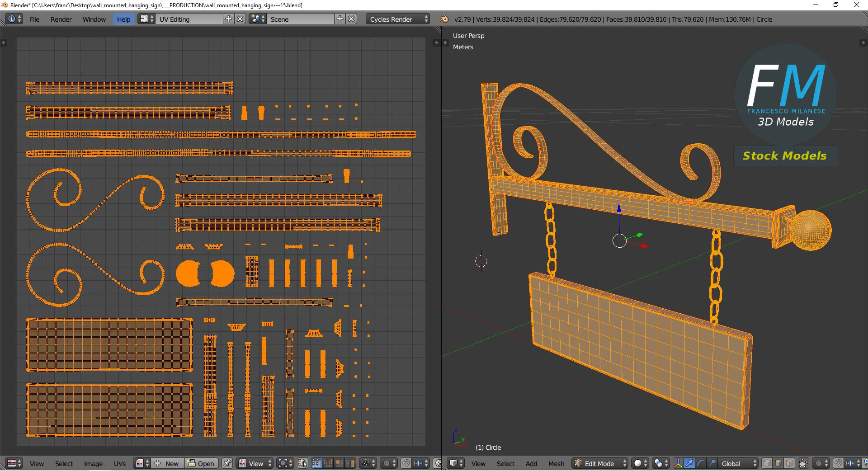Select vertex select mode cube icon

[767, 463]
